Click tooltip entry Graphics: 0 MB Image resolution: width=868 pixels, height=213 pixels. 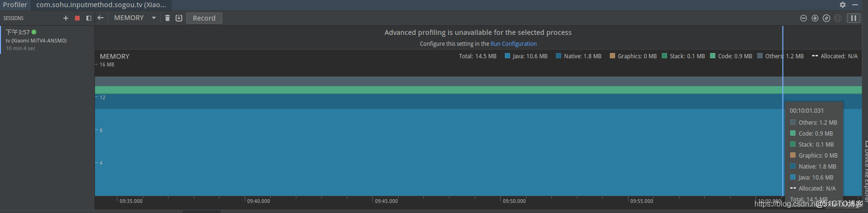[814, 155]
